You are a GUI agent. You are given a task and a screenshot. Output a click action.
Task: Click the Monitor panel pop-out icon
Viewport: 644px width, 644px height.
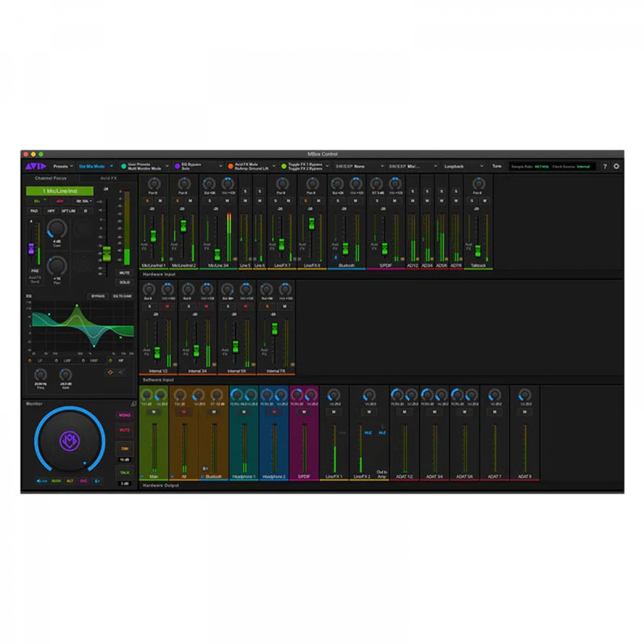134,404
